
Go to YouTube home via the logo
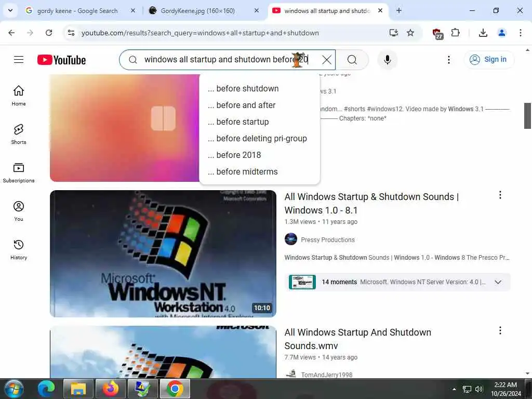point(61,60)
